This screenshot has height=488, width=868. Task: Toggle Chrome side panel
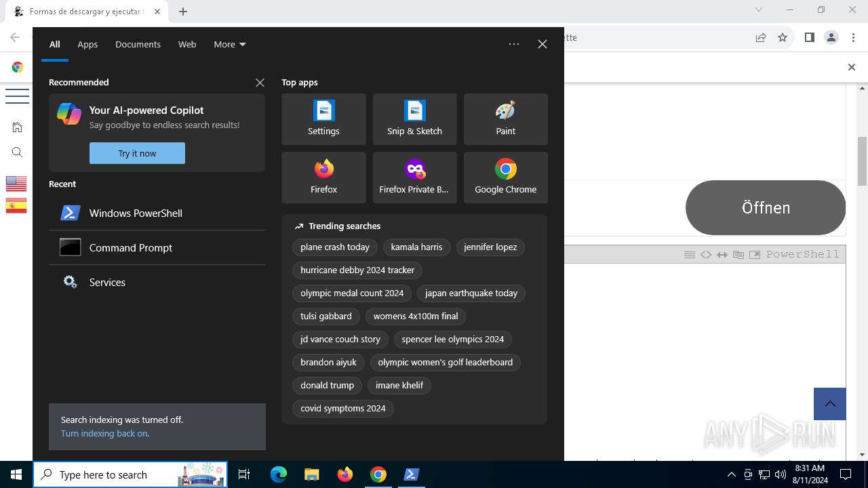pos(809,37)
